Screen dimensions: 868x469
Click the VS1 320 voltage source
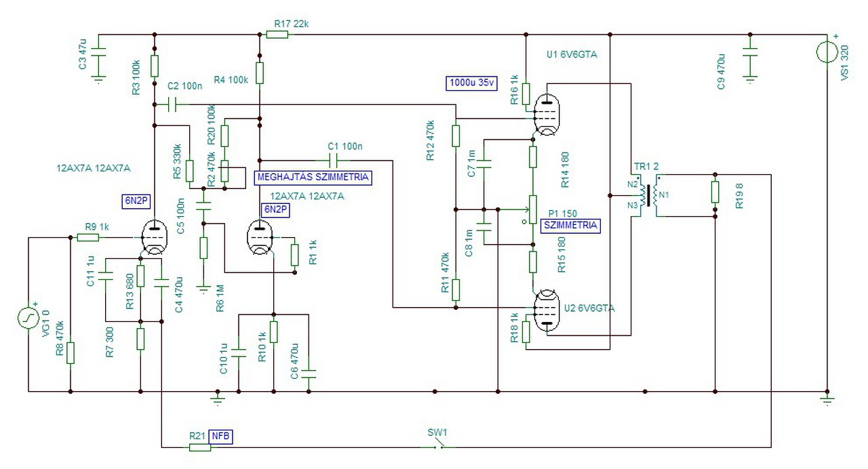coord(827,52)
